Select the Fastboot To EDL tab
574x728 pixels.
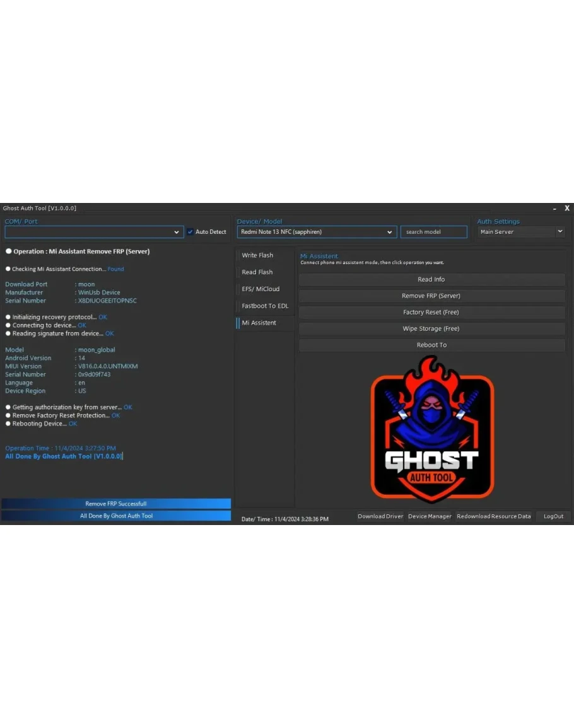[265, 306]
